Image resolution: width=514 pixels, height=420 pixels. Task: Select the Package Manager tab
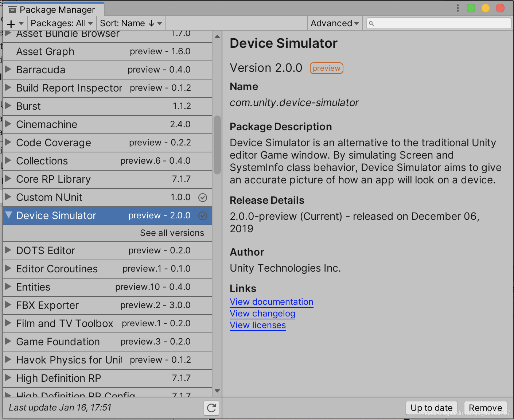(54, 9)
